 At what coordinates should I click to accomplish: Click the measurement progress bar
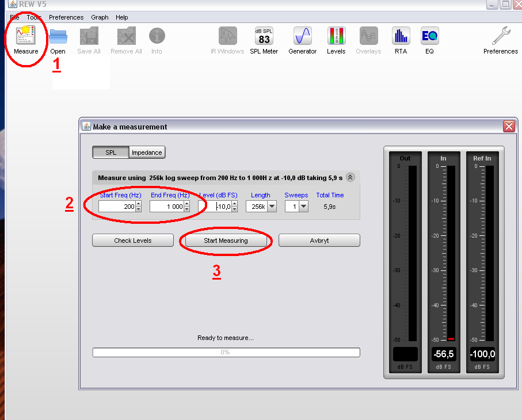click(x=226, y=352)
